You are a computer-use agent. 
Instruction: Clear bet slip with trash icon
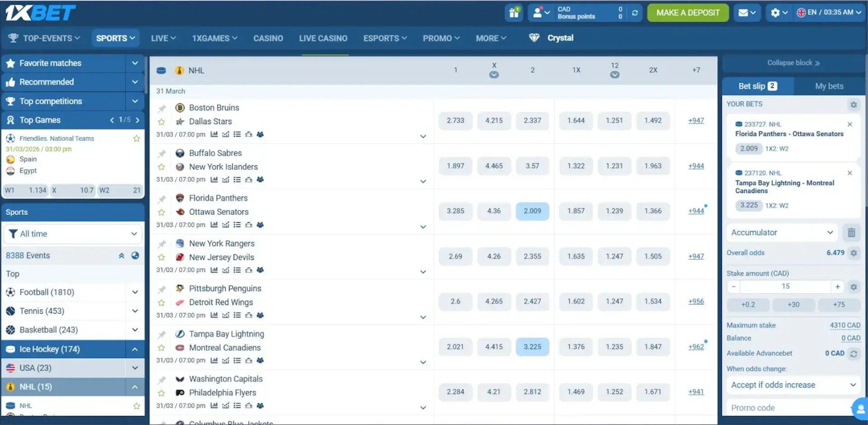point(851,233)
